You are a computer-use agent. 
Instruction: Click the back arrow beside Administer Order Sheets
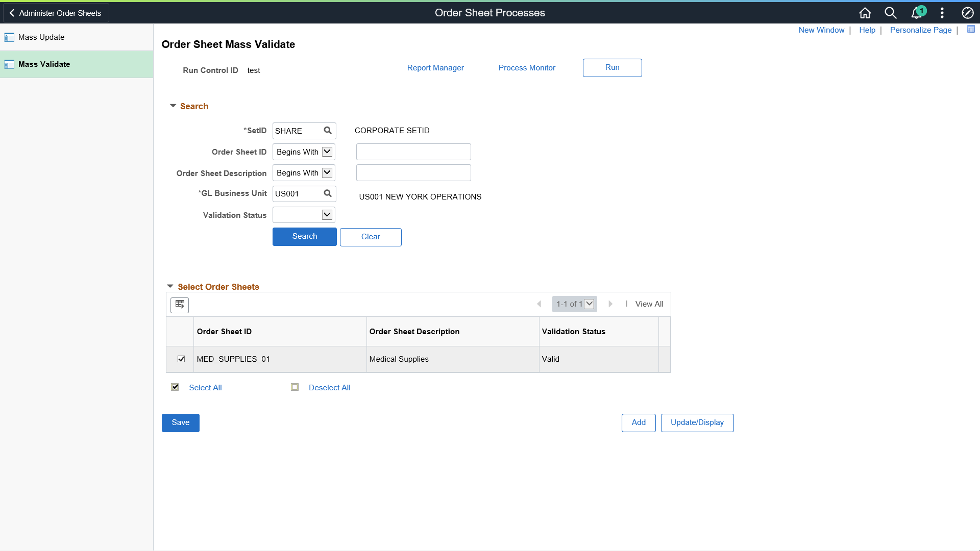(11, 12)
